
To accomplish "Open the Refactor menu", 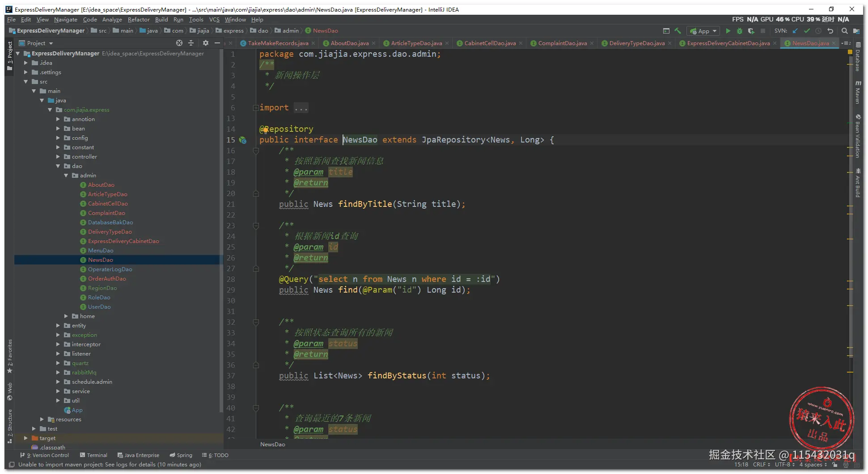I will click(139, 20).
